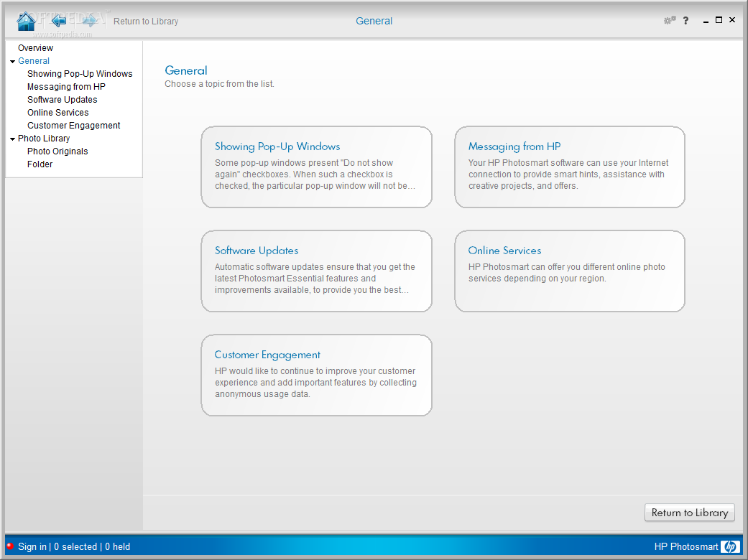Image resolution: width=748 pixels, height=560 pixels.
Task: Close the HP Photosmart window
Action: [731, 20]
